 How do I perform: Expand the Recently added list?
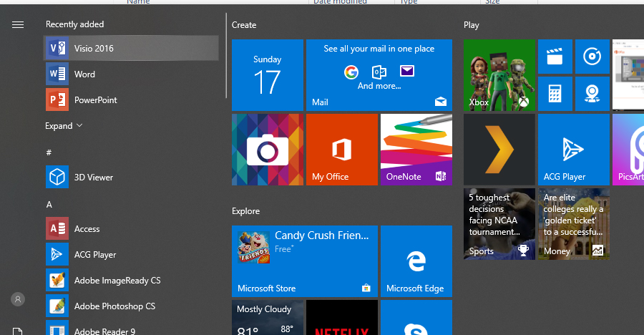click(64, 126)
